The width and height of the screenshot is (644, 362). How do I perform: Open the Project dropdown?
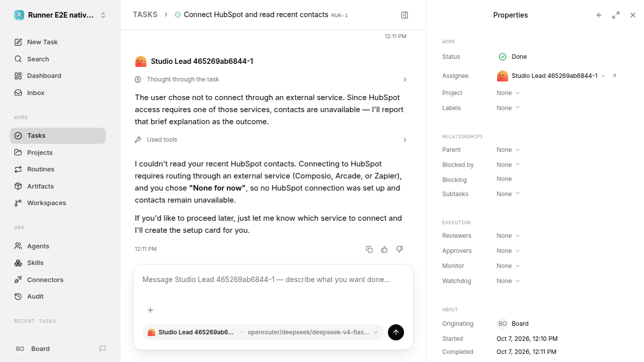click(x=508, y=93)
